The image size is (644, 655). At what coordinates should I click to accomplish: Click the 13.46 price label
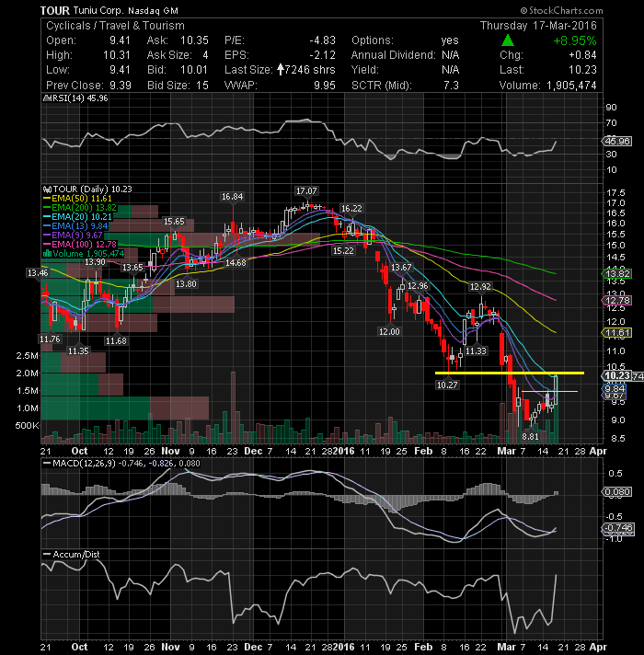pos(38,273)
